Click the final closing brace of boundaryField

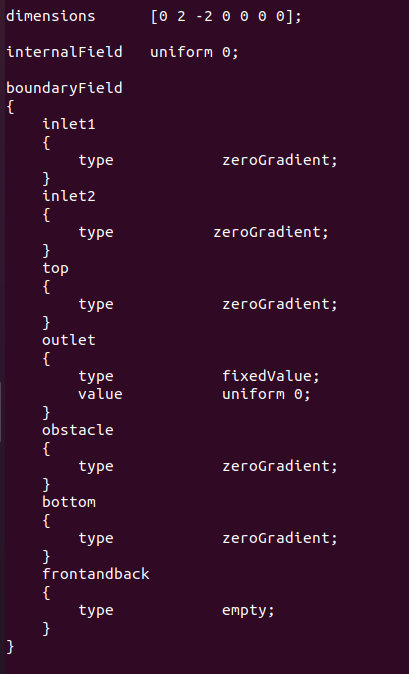point(10,646)
